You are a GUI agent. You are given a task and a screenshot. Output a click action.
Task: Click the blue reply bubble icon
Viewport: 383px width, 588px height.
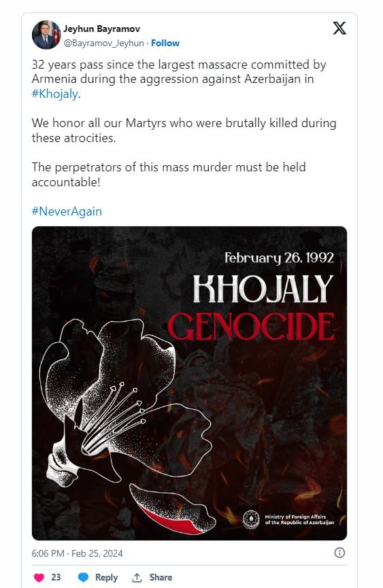83,578
